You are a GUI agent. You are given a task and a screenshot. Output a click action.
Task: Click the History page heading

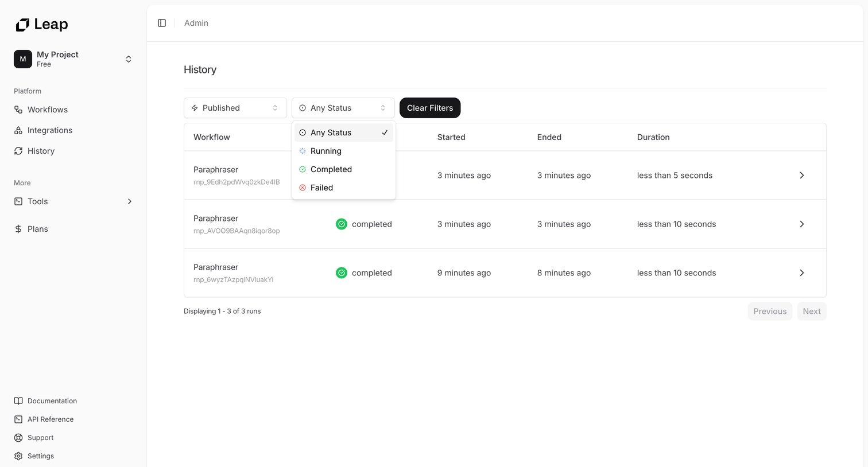pyautogui.click(x=200, y=70)
